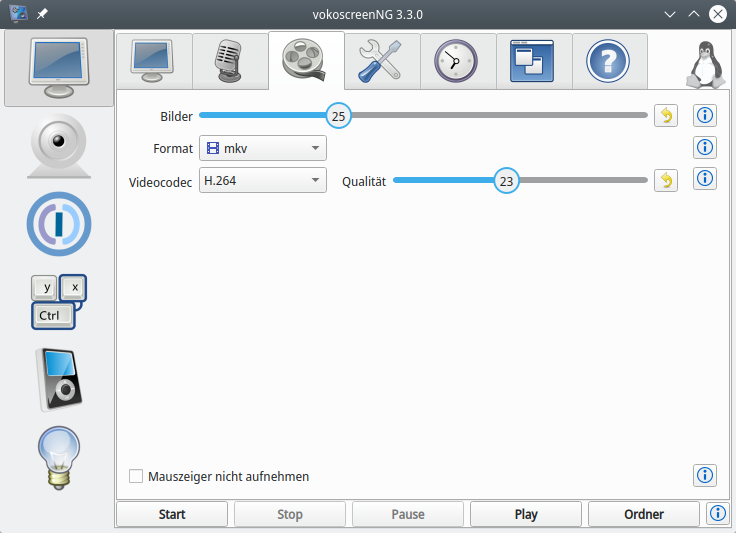This screenshot has height=533, width=736.
Task: Switch to the screen monitor tab
Action: click(x=154, y=61)
